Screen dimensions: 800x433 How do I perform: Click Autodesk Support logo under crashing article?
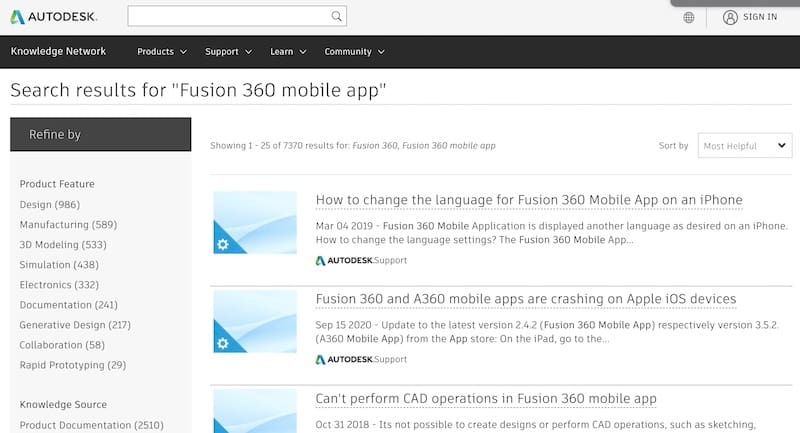pyautogui.click(x=361, y=359)
